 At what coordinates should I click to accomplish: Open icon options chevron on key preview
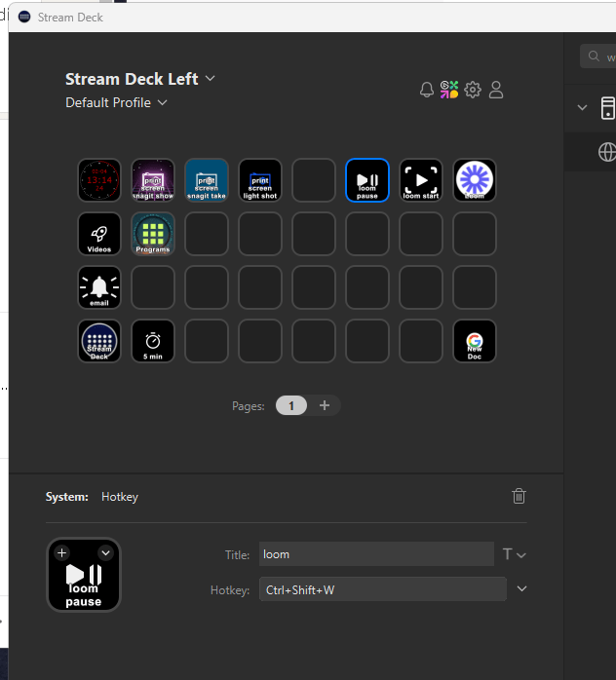105,553
